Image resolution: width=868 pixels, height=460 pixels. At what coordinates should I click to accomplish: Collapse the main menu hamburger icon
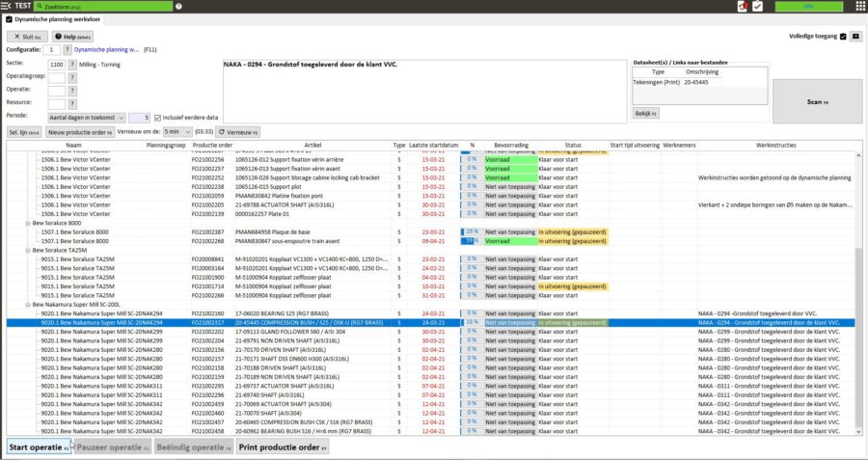6,6
